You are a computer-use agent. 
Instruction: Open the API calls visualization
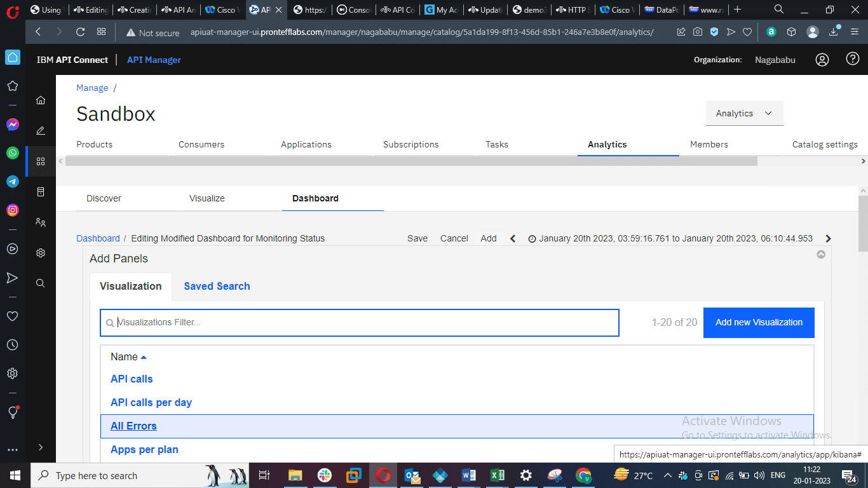click(132, 379)
